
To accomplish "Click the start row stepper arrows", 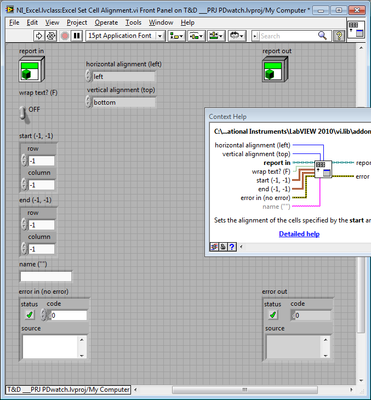I will tap(24, 160).
